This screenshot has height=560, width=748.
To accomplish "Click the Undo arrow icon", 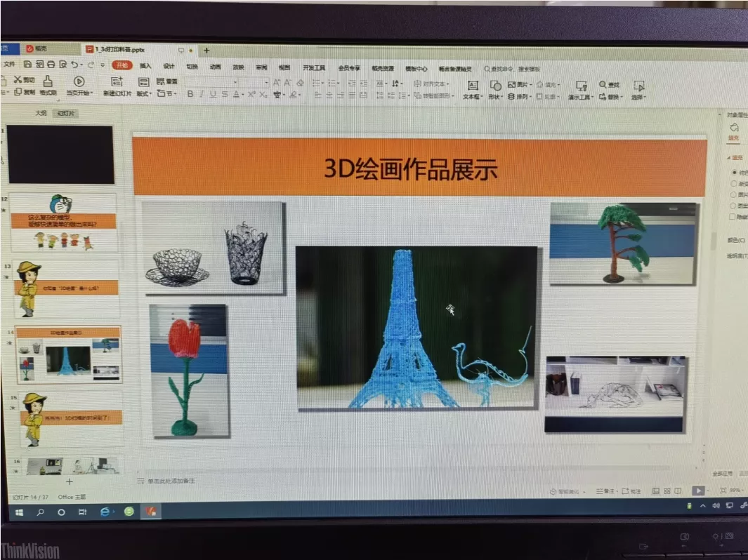I will point(74,64).
